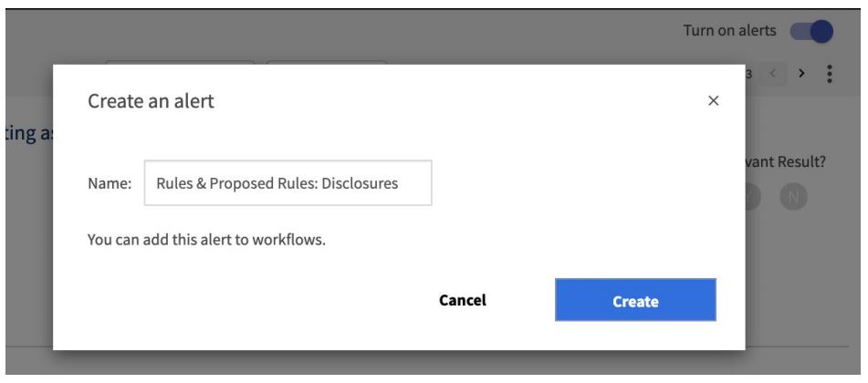Click the Create button
Viewport: 868px width, 383px height.
point(635,300)
